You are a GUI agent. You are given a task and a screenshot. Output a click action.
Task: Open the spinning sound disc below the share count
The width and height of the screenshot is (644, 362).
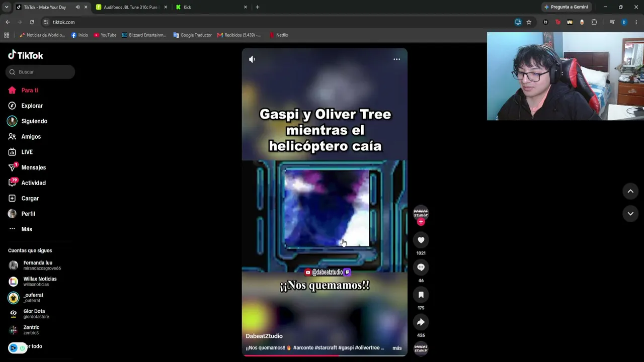[421, 348]
